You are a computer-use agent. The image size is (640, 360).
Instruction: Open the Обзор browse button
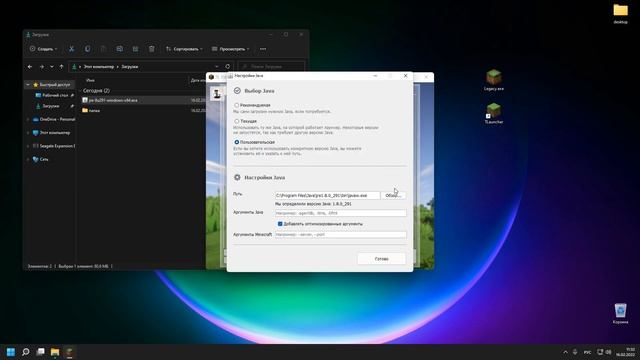coord(393,196)
